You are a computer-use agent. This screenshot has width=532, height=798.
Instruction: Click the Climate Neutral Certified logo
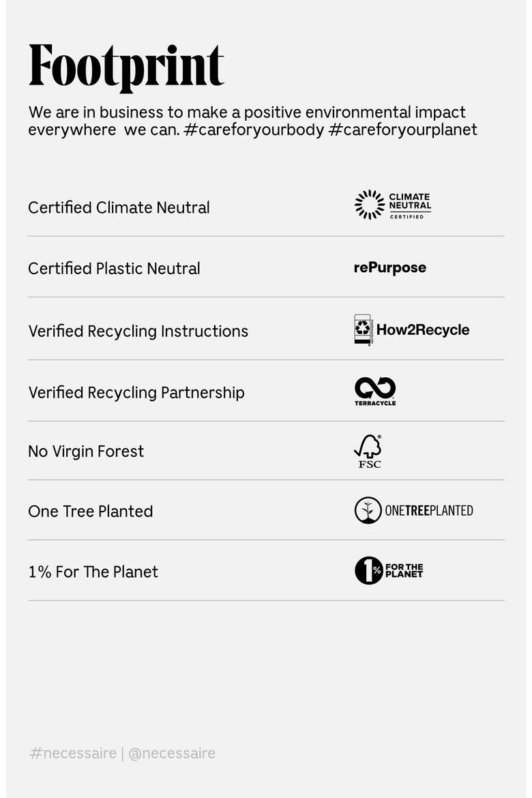click(x=392, y=205)
